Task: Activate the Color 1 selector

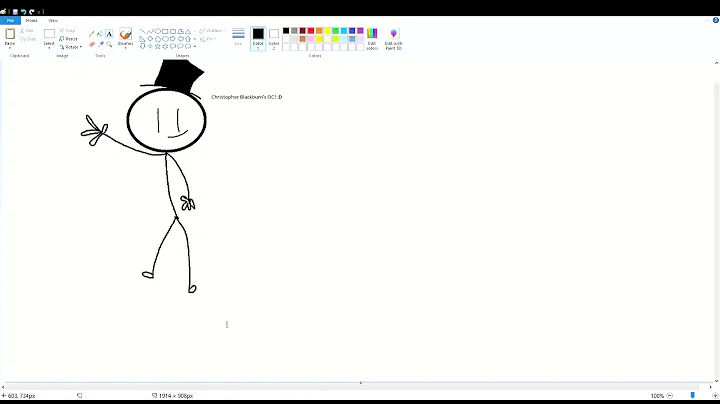Action: (258, 39)
